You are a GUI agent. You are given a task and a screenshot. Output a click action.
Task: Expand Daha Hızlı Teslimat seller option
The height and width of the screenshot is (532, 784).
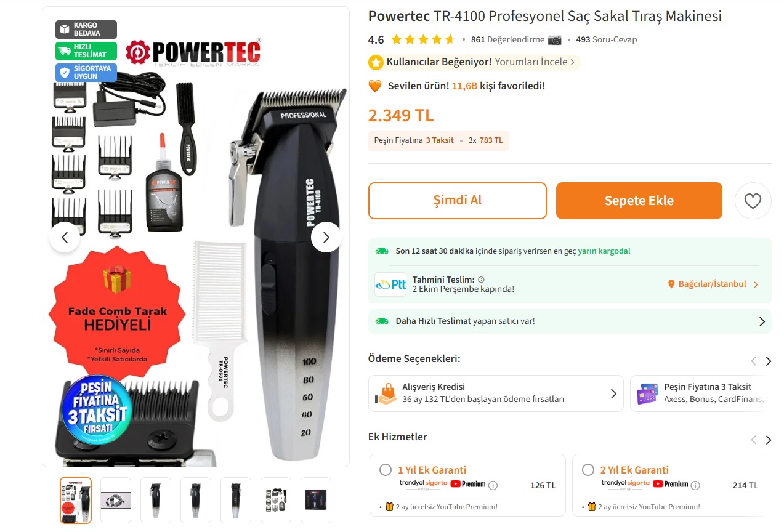(570, 321)
